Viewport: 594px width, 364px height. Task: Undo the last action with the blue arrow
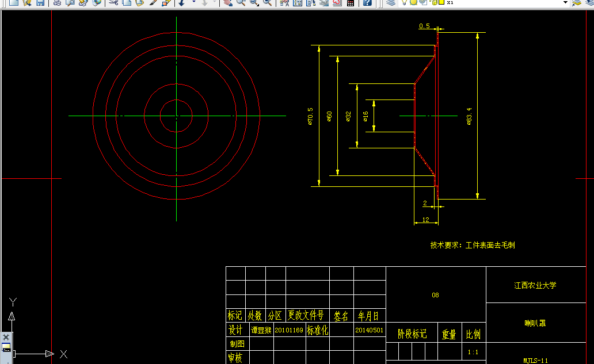[x=182, y=3]
